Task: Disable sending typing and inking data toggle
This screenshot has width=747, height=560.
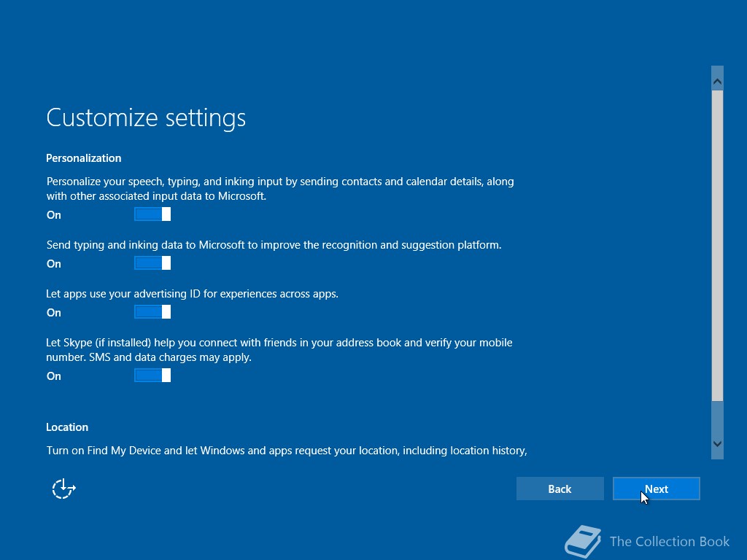Action: click(152, 262)
